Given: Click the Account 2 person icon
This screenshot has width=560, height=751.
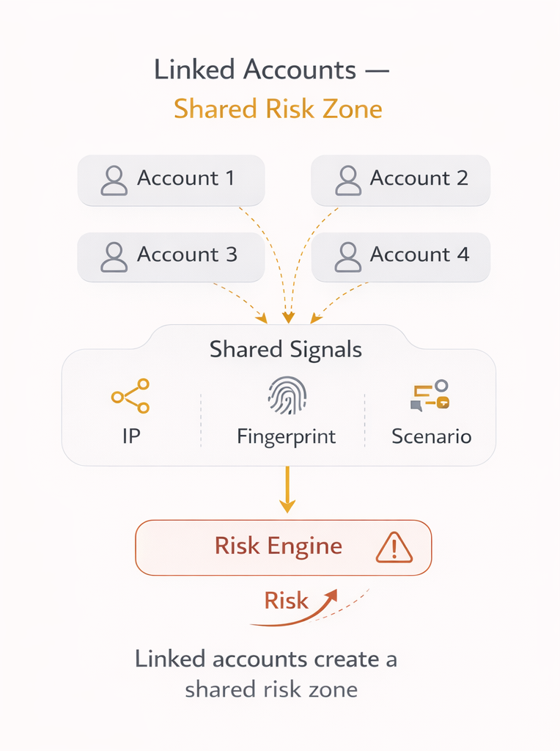Looking at the screenshot, I should [347, 180].
